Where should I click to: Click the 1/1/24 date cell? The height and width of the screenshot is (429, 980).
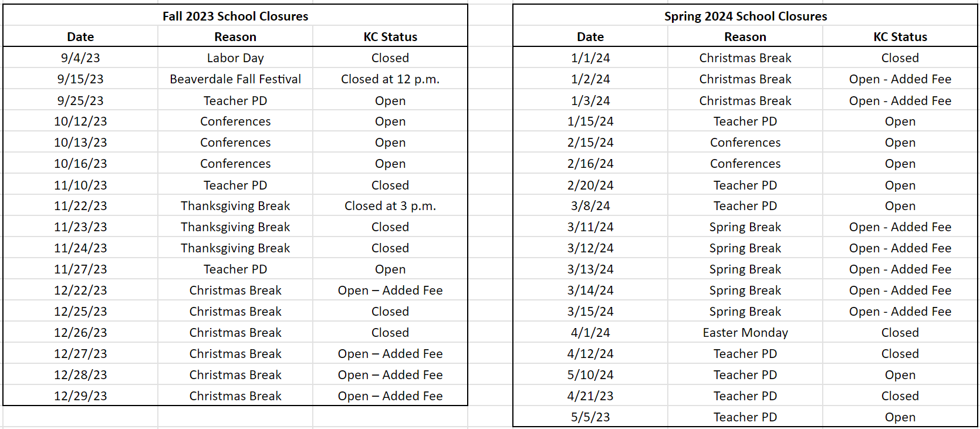[590, 58]
